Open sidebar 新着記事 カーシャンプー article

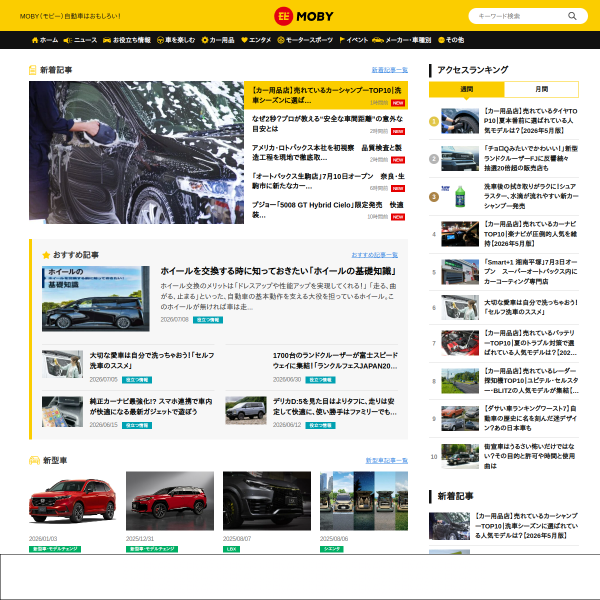[526, 526]
